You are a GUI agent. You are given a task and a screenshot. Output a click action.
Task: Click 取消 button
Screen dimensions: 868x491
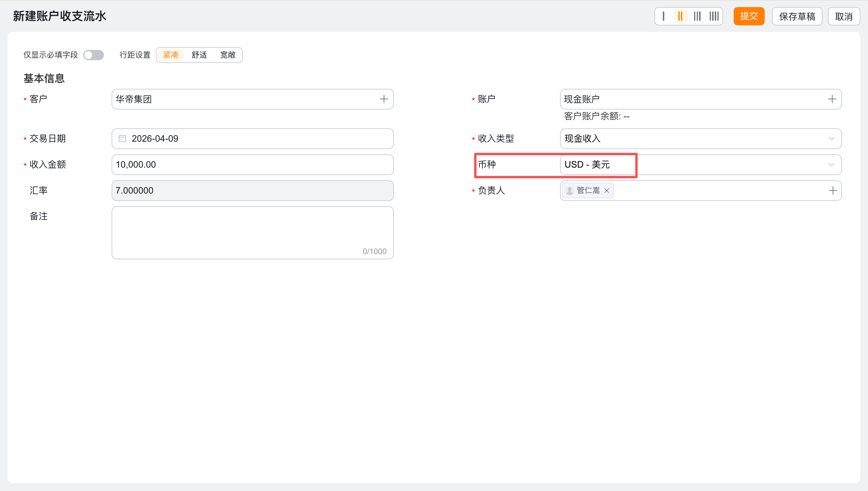[843, 16]
